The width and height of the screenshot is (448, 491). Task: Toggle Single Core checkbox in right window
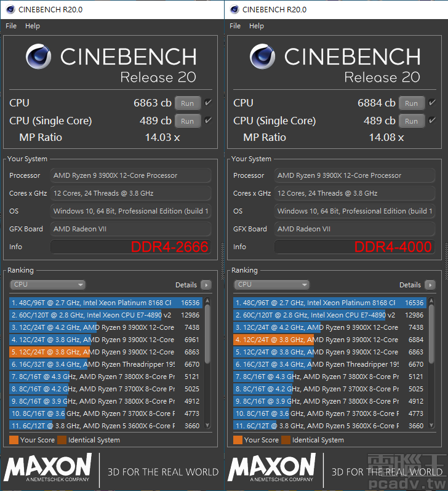pyautogui.click(x=432, y=120)
